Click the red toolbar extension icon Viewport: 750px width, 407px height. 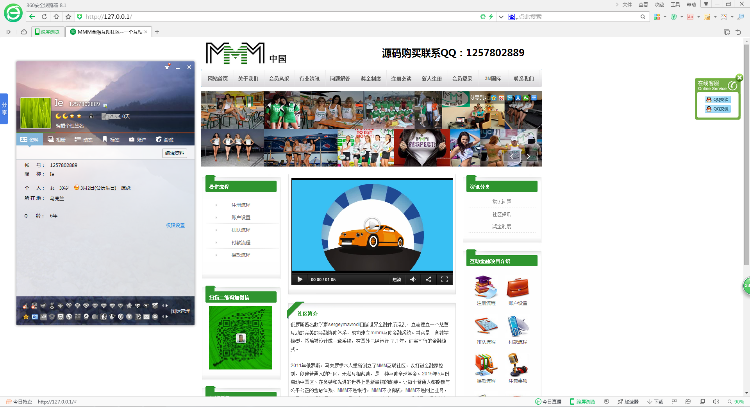click(x=690, y=16)
